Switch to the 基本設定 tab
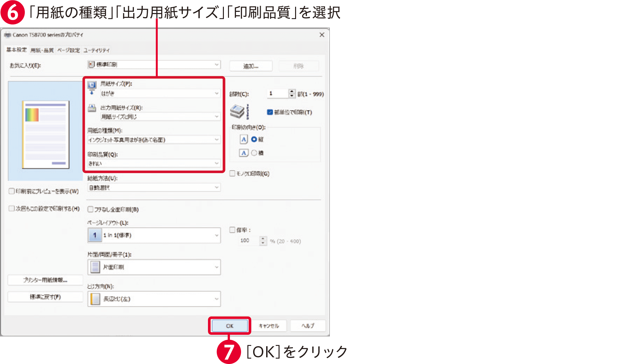This screenshot has width=636, height=364. click(17, 50)
